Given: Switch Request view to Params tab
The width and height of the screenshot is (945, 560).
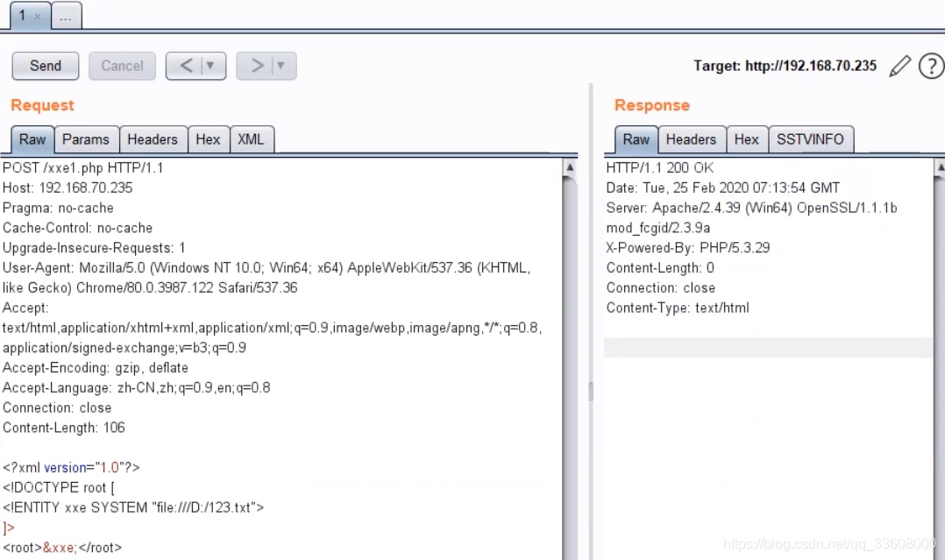Looking at the screenshot, I should pyautogui.click(x=86, y=139).
